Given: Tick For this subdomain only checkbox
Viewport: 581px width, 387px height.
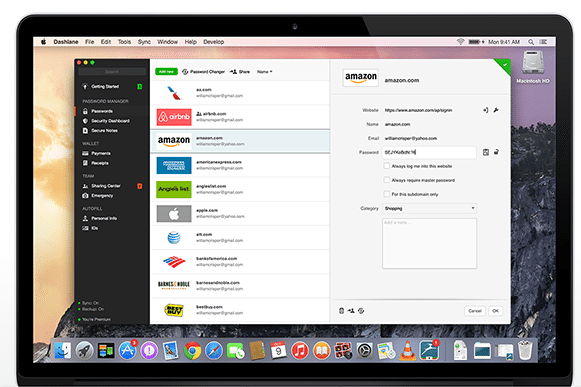Looking at the screenshot, I should (x=386, y=194).
